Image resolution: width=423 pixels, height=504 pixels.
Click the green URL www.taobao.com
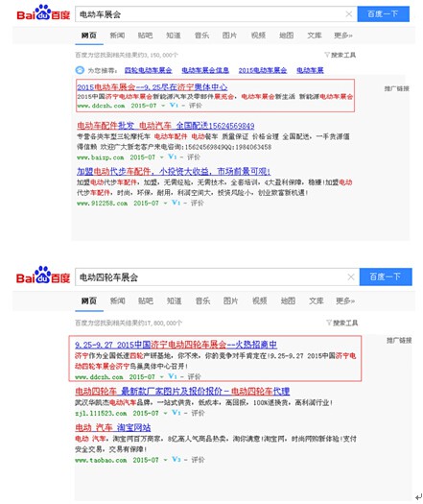(x=101, y=460)
